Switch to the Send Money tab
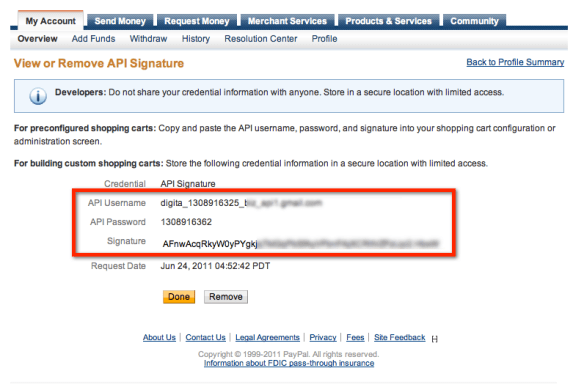Image resolution: width=584 pixels, height=390 pixels. 120,21
